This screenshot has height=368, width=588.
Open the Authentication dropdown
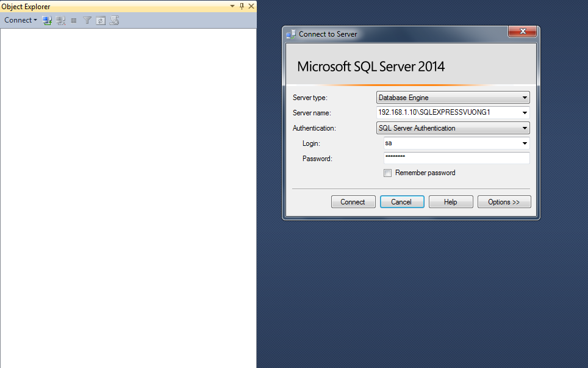[x=453, y=128]
